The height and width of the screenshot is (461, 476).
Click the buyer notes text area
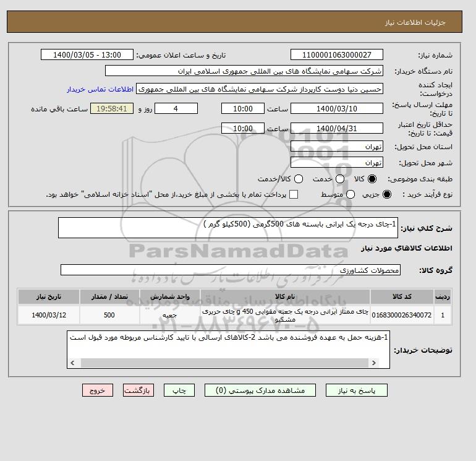coord(228,350)
